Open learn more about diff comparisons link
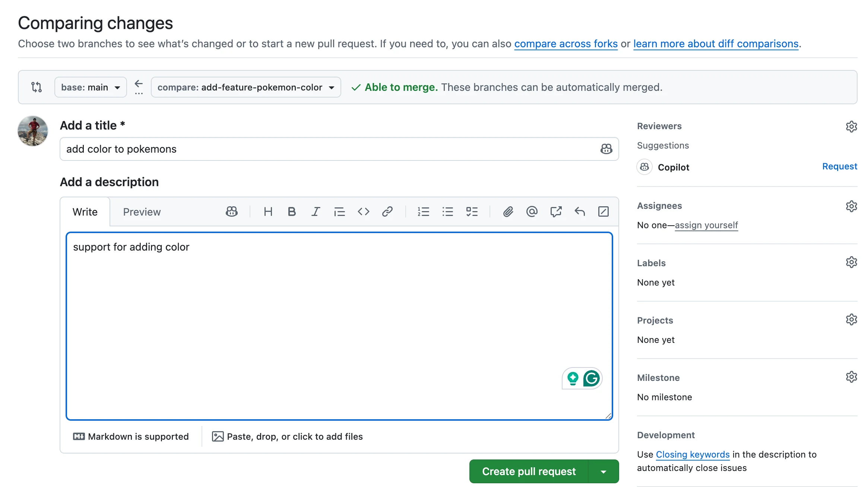 point(716,44)
